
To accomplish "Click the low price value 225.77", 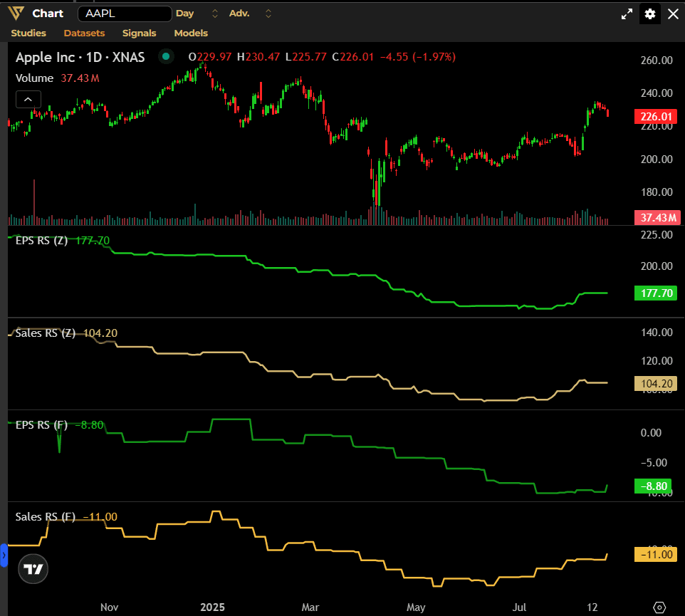I will [309, 57].
